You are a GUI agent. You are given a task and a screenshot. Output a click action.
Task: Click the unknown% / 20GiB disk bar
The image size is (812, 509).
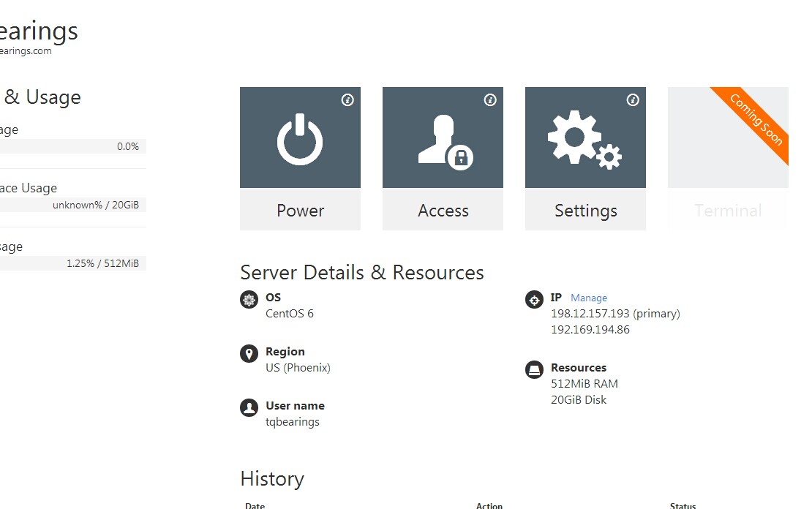coord(73,205)
